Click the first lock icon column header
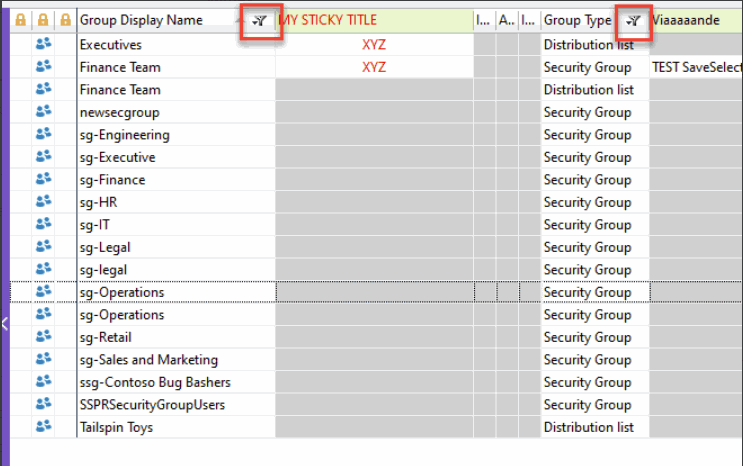This screenshot has height=466, width=743. [x=20, y=20]
